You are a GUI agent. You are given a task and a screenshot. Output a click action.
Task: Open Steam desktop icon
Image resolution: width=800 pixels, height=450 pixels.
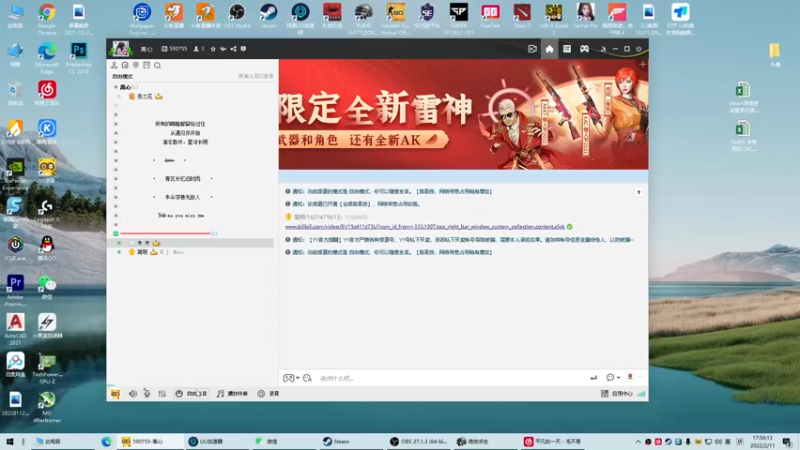[268, 16]
